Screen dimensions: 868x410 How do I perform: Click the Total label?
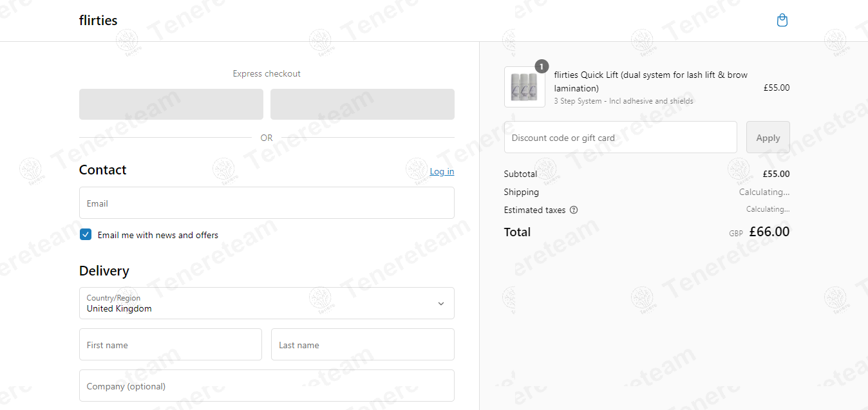coord(517,232)
